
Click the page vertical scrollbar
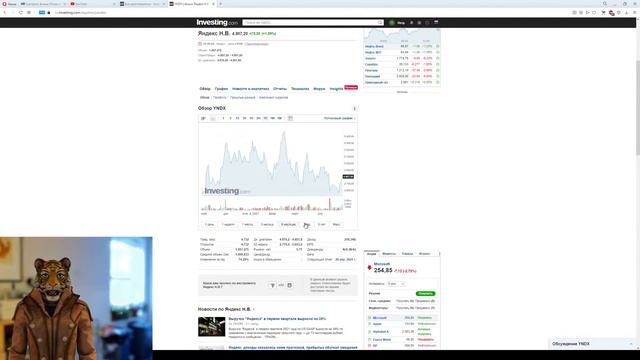point(638,107)
